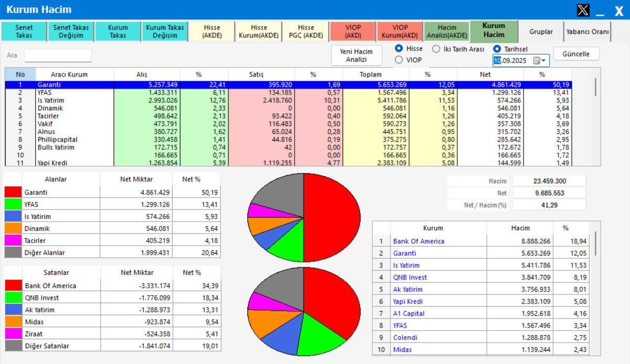Click the gray Diğer Satanlar swatch
This screenshot has height=364, width=630.
13,346
